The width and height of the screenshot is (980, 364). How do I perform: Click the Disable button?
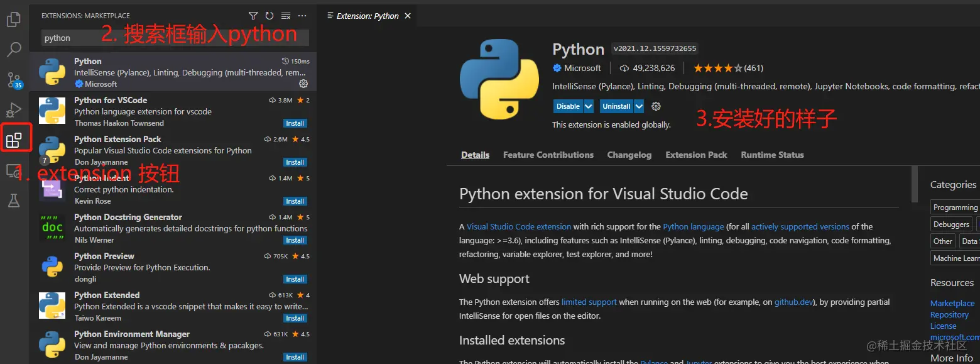pos(568,106)
